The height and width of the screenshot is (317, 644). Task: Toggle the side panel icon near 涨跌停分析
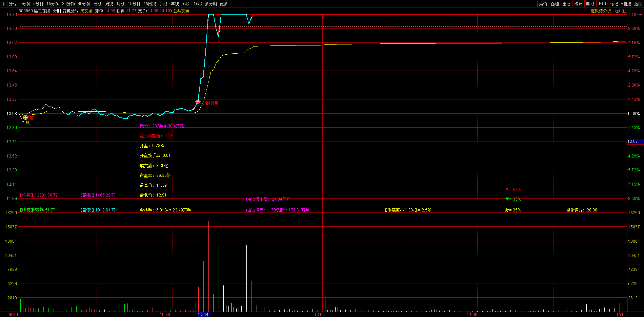624,11
